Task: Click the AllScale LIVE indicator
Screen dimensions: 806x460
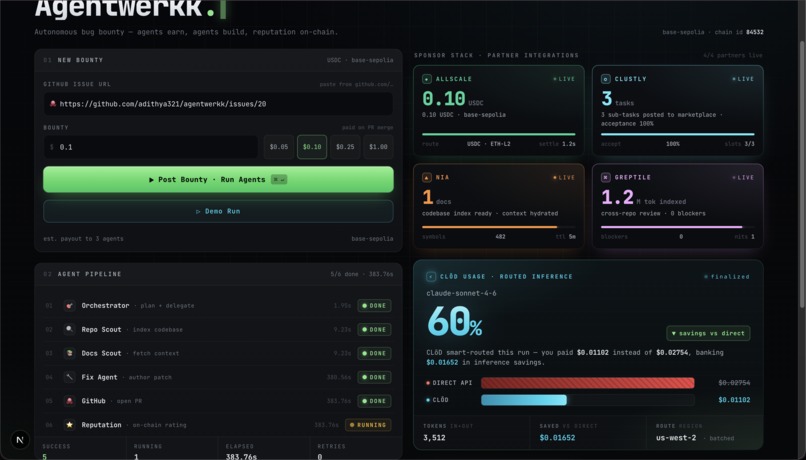Action: click(x=564, y=79)
